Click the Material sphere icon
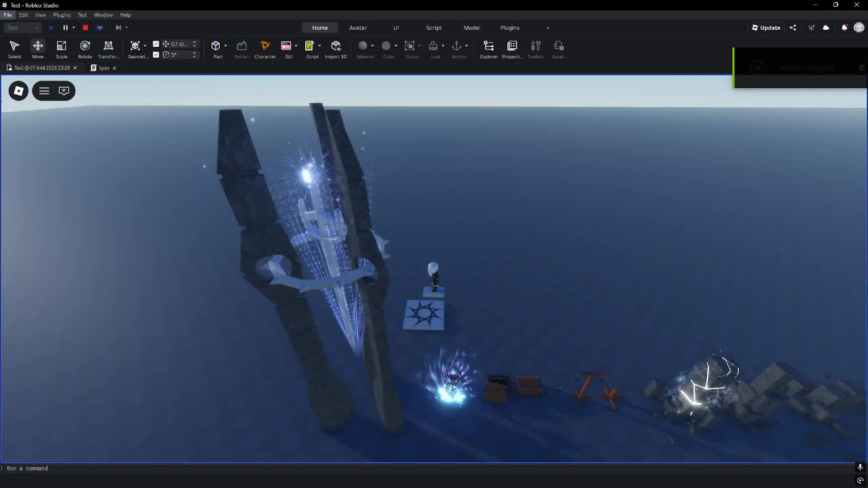 363,45
